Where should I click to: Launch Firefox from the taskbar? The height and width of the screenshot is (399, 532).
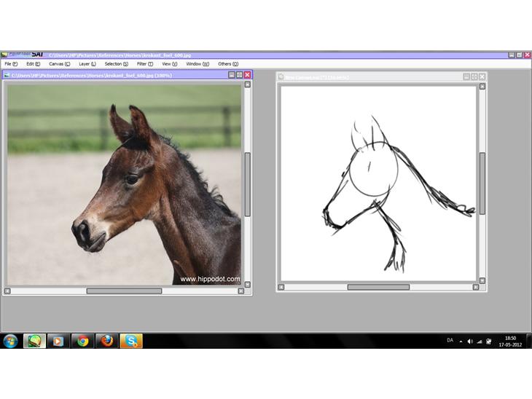pyautogui.click(x=107, y=341)
